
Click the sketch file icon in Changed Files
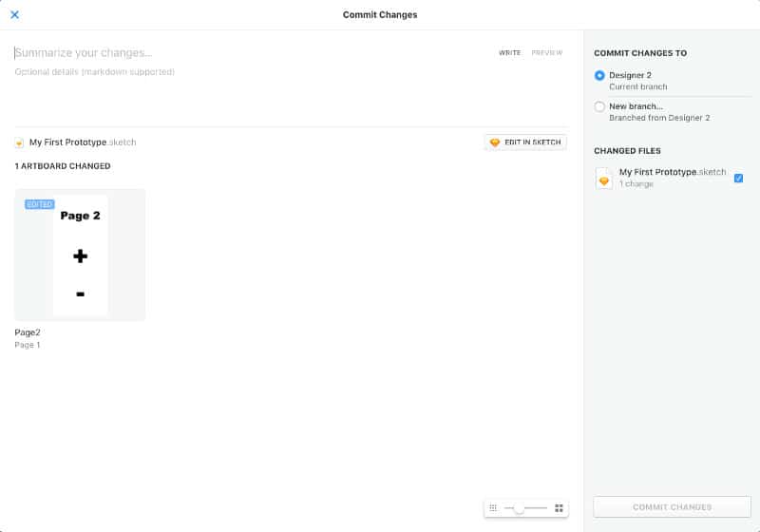(x=604, y=179)
